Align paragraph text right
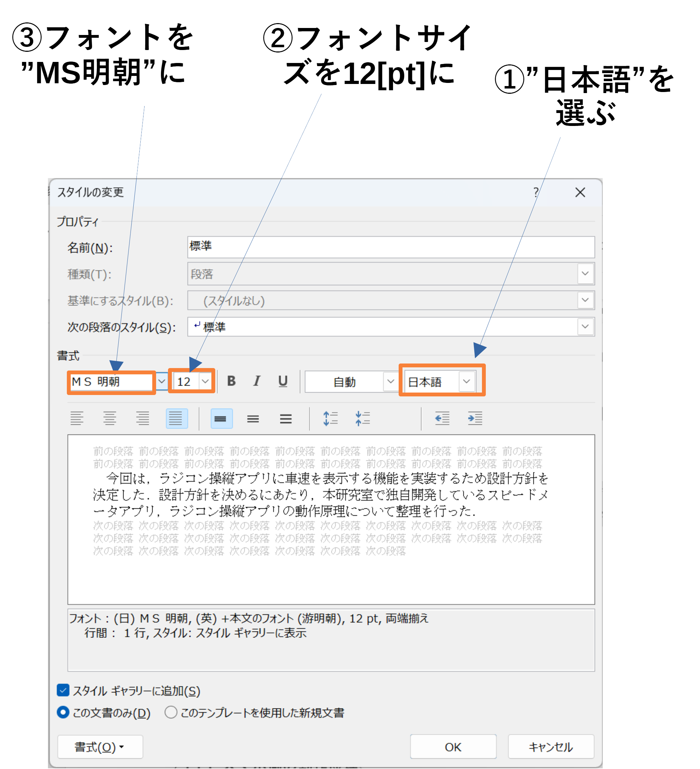The height and width of the screenshot is (769, 700). click(x=143, y=418)
